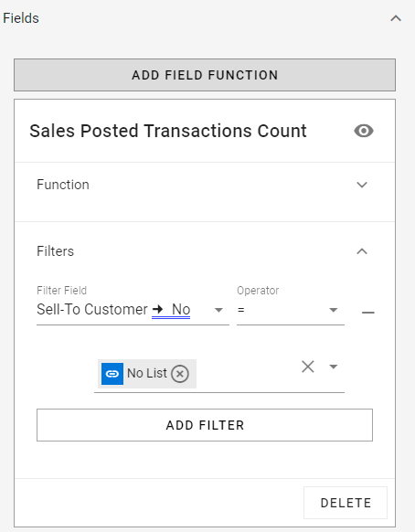Click the ADD FIELD FUNCTION button
This screenshot has height=532, width=415.
point(205,75)
